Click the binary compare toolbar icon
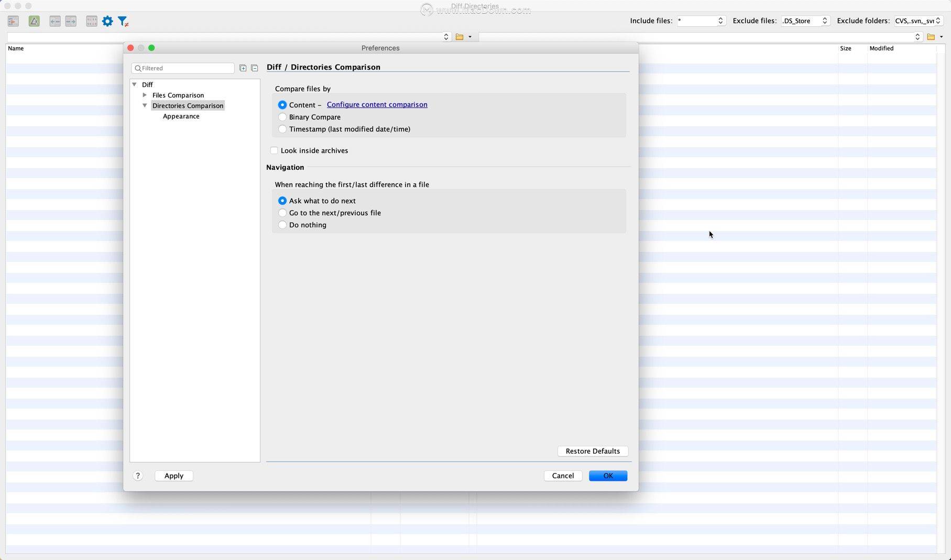The width and height of the screenshot is (951, 560). click(92, 21)
